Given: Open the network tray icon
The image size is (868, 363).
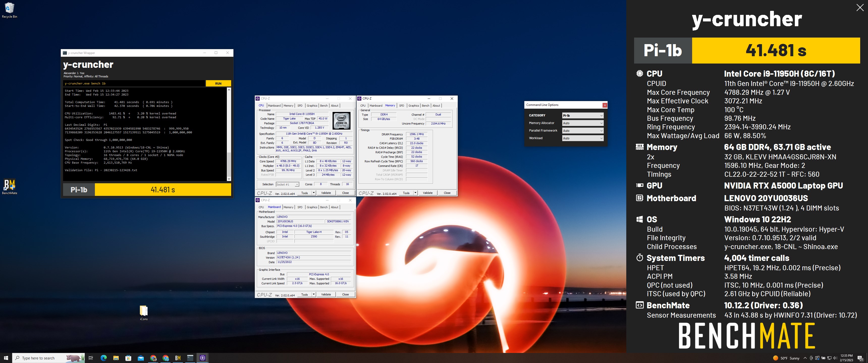Looking at the screenshot, I should click(x=829, y=358).
